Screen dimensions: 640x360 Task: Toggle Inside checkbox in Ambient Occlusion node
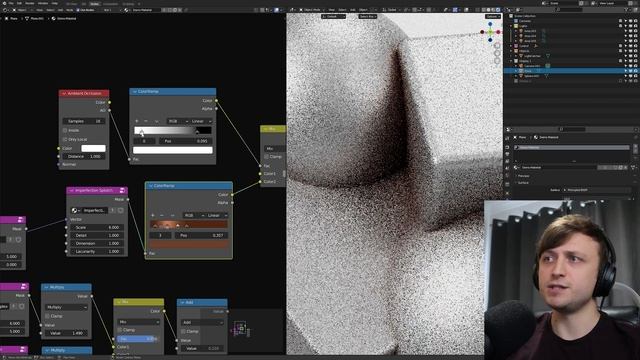65,130
